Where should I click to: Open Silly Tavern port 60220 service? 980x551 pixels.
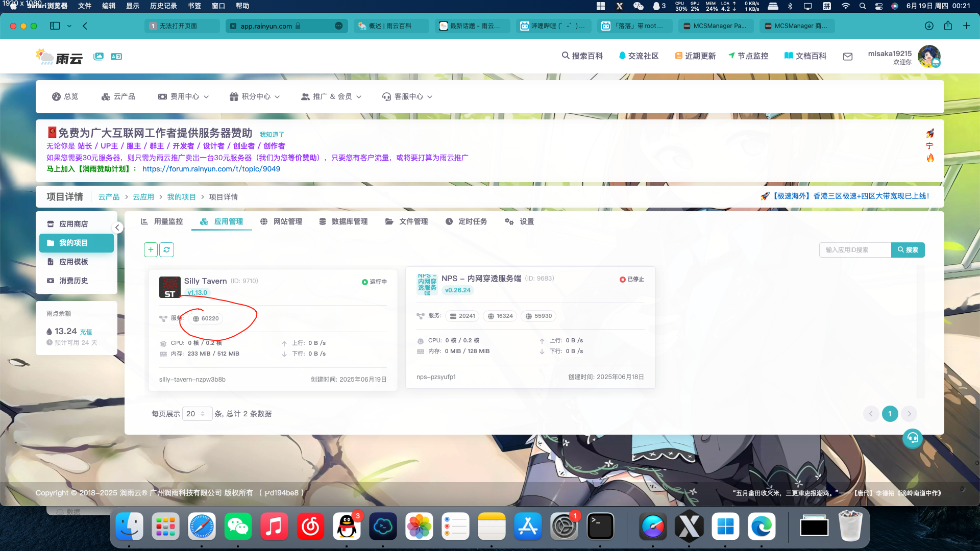(206, 318)
